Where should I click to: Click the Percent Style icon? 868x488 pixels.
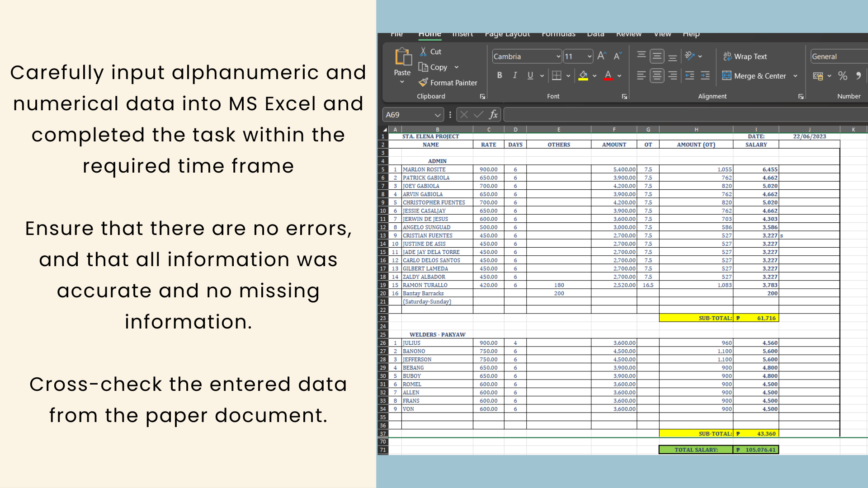(x=843, y=76)
